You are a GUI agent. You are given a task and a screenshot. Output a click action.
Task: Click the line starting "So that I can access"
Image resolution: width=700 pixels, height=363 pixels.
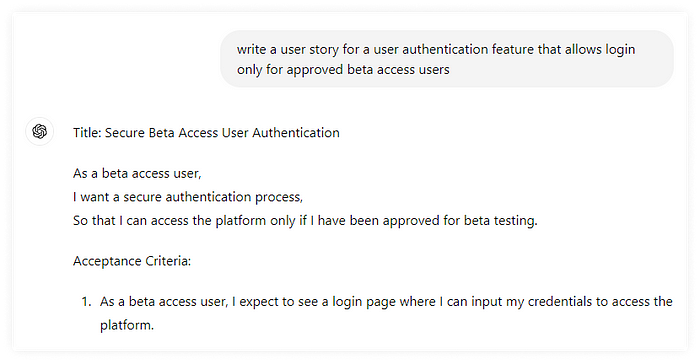305,221
